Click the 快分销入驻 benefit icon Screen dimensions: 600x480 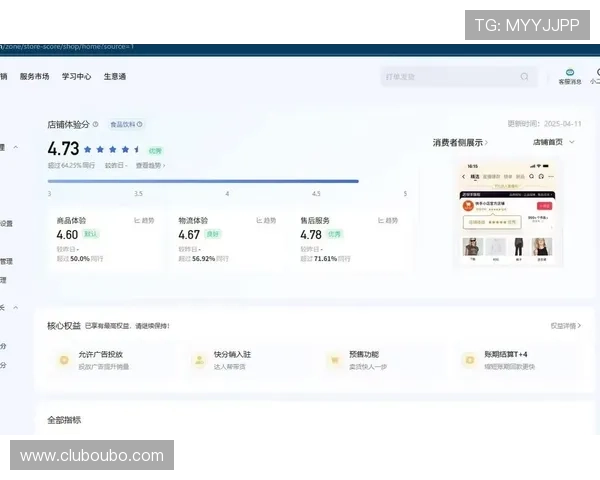[x=199, y=360]
